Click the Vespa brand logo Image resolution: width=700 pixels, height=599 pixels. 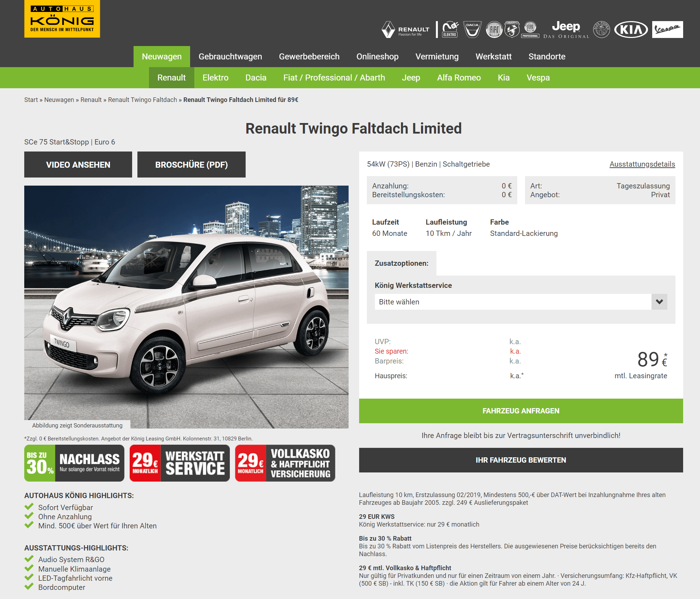(x=668, y=30)
